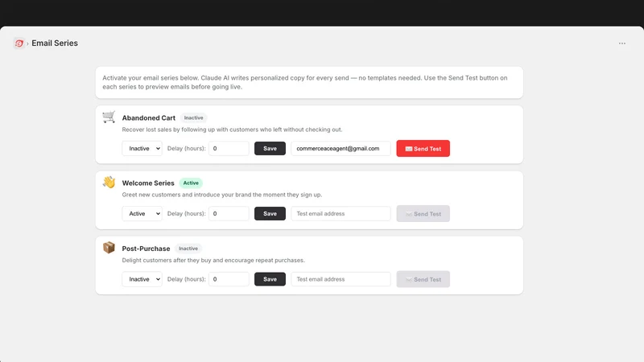Open Welcome Series status dropdown
Viewport: 644px width, 362px height.
coord(142,213)
